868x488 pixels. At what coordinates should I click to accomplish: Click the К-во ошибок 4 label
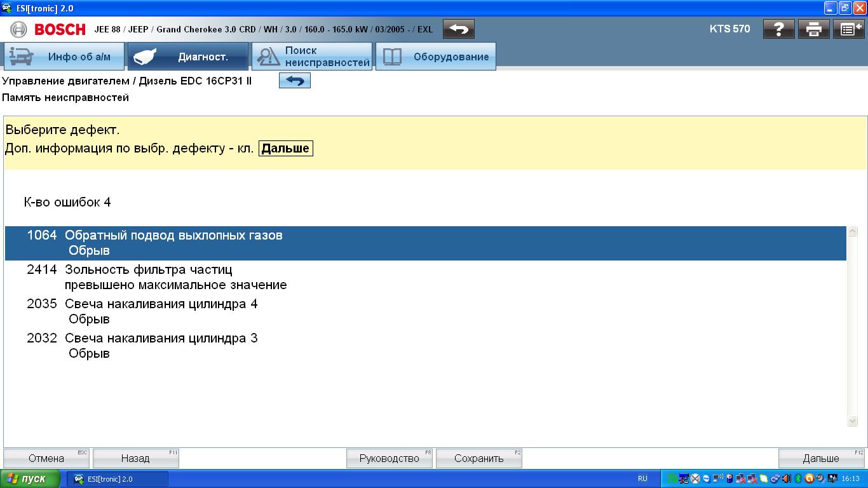tap(67, 202)
